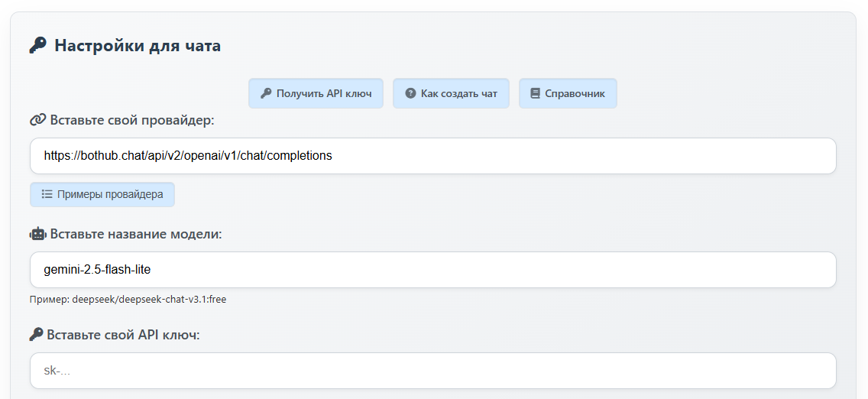This screenshot has height=399, width=868.
Task: Click the Пример: deepseek/deepseek-chat-v3.1:free hint text
Action: point(128,300)
